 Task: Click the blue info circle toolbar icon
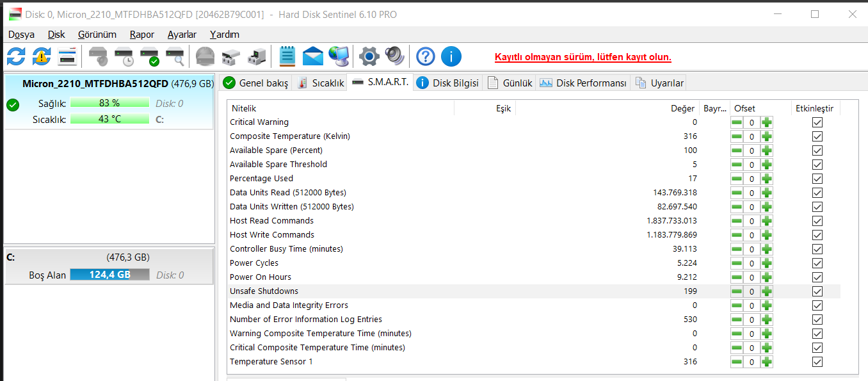451,56
